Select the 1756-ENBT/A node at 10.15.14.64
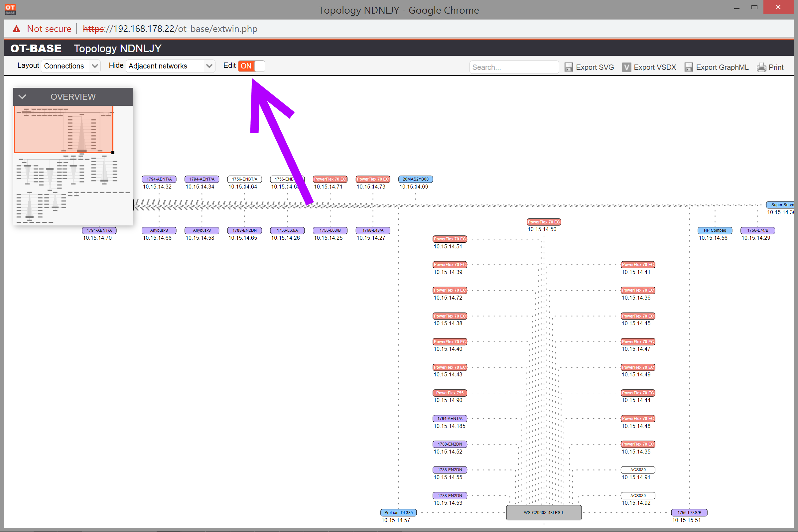The width and height of the screenshot is (798, 532). click(244, 179)
